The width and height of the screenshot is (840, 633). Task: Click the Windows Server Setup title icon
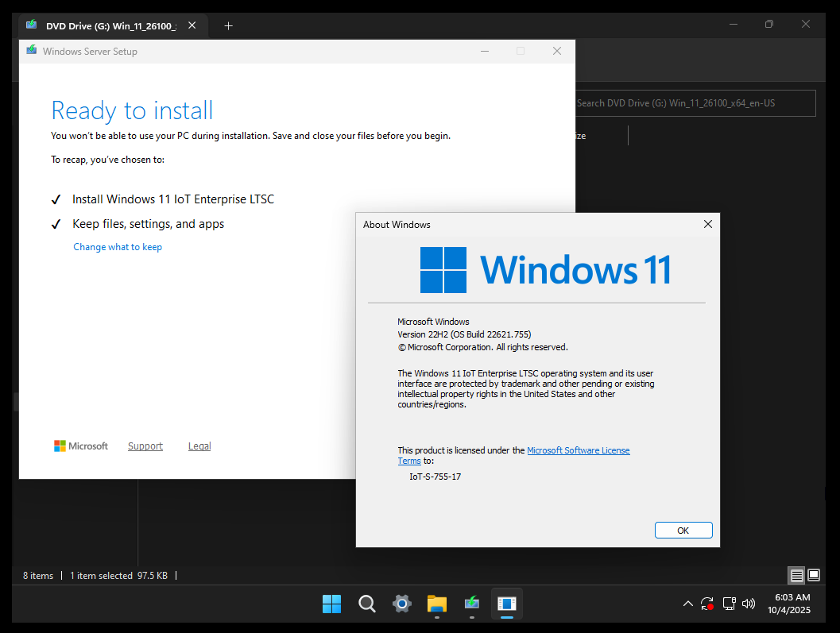[x=32, y=51]
